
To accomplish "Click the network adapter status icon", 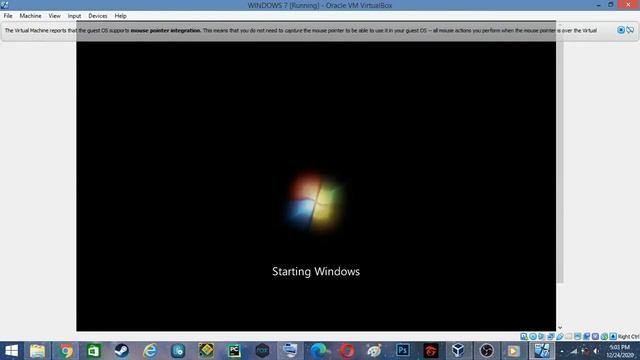I will pos(551,336).
